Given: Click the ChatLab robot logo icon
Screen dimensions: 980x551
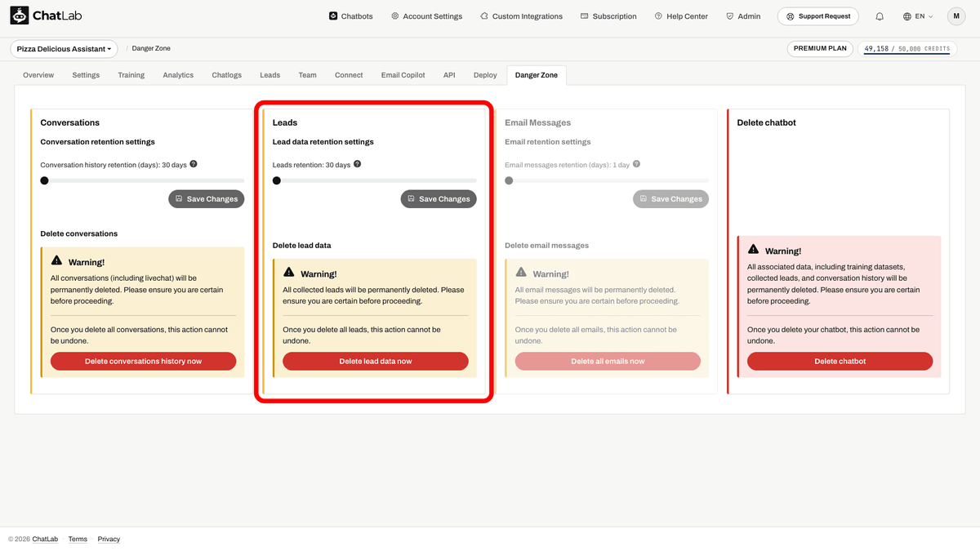Looking at the screenshot, I should click(x=20, y=16).
